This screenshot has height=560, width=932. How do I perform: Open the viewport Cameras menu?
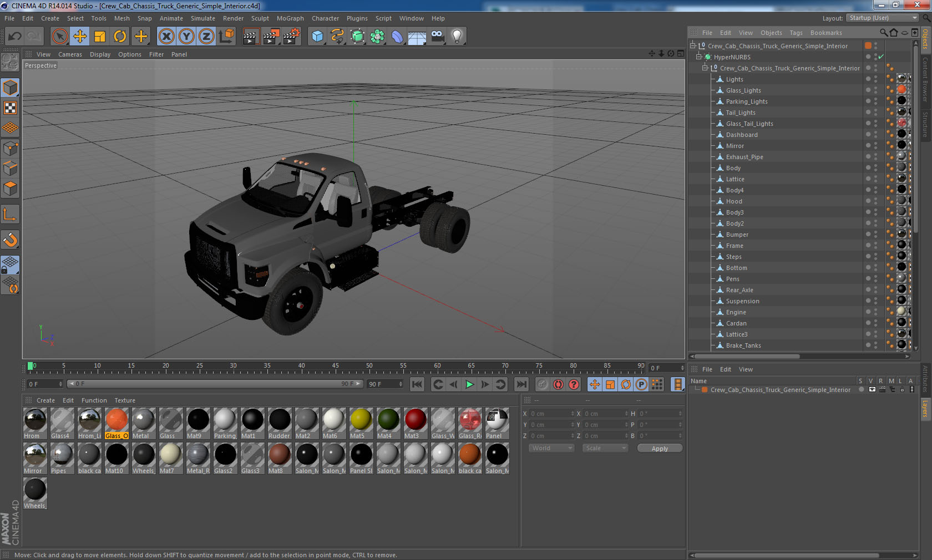point(70,54)
